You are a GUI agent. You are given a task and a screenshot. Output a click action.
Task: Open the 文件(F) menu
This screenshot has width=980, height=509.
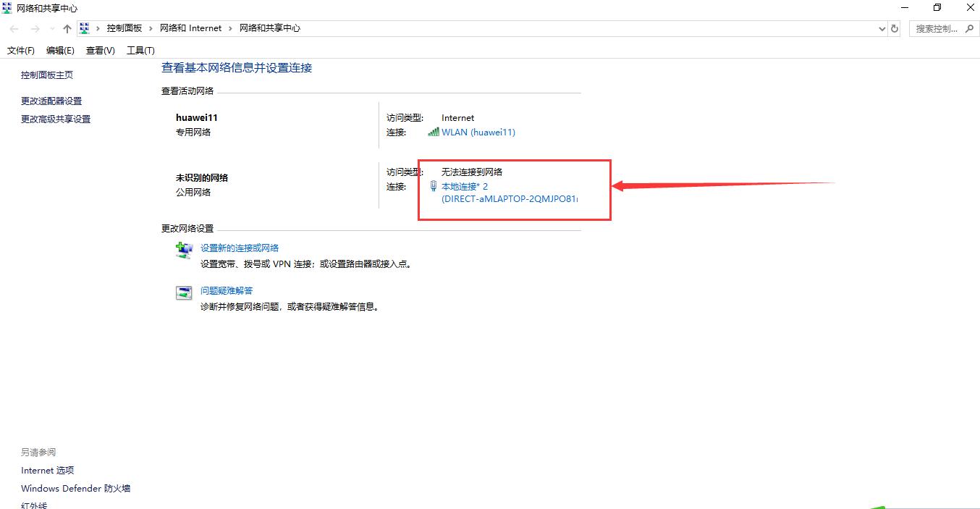click(x=20, y=50)
